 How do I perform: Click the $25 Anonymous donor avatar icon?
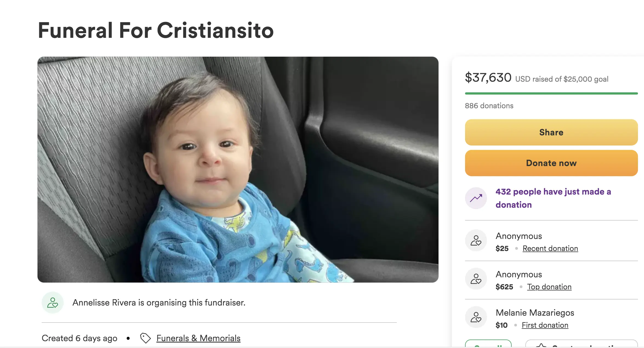point(476,241)
